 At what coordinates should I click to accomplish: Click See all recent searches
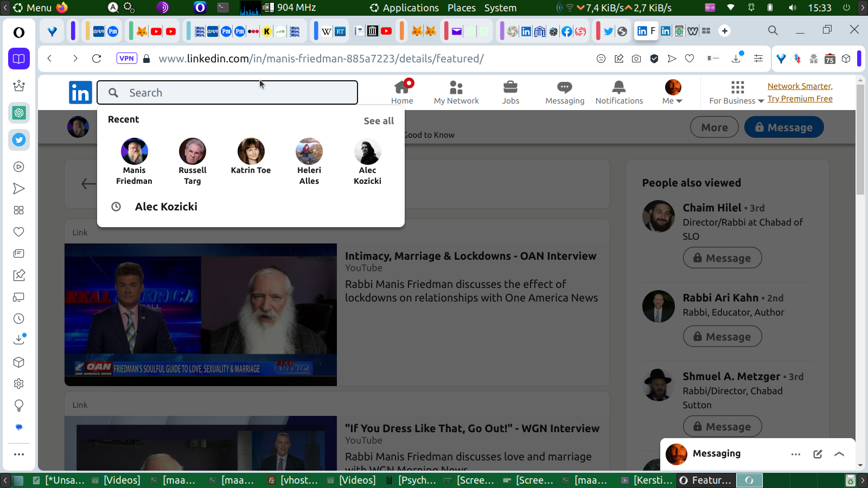(379, 121)
